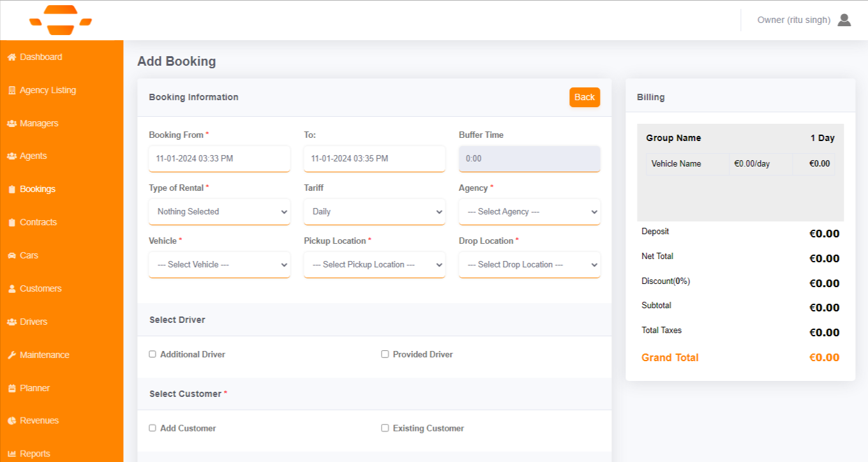
Task: Click the Contracts clipboard icon
Action: click(x=11, y=223)
